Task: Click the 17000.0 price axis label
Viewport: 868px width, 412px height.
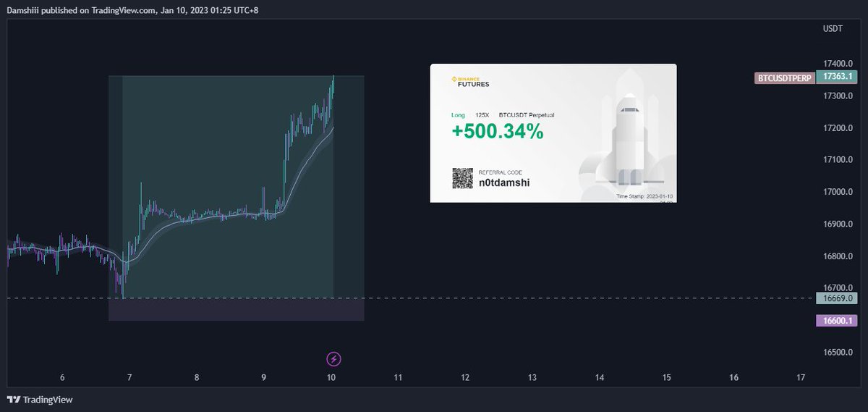Action: pyautogui.click(x=837, y=193)
